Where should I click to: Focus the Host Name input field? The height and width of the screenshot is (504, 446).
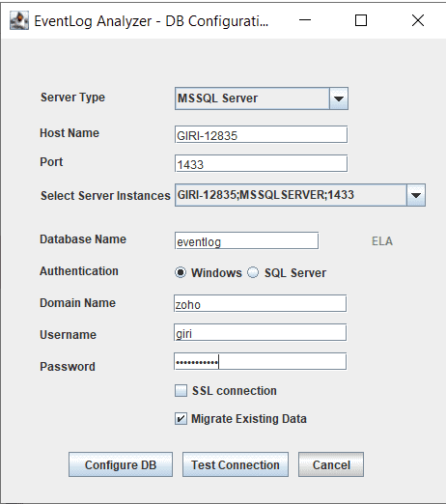pos(261,134)
